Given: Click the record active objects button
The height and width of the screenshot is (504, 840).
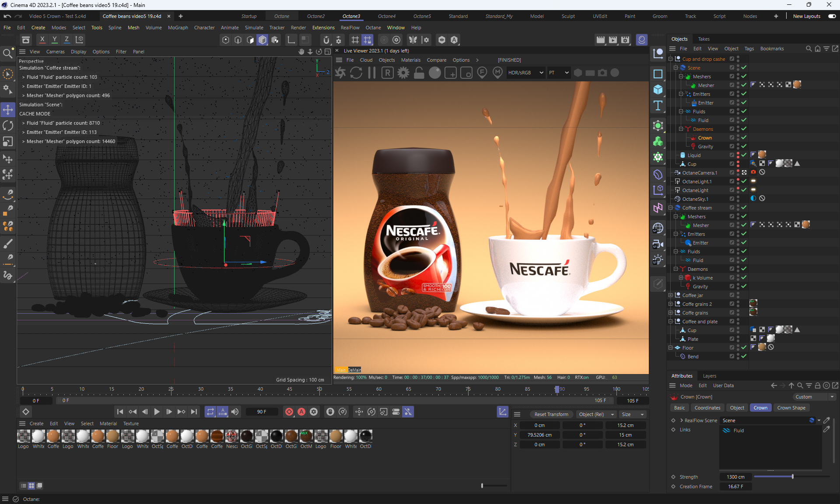Looking at the screenshot, I should [289, 412].
